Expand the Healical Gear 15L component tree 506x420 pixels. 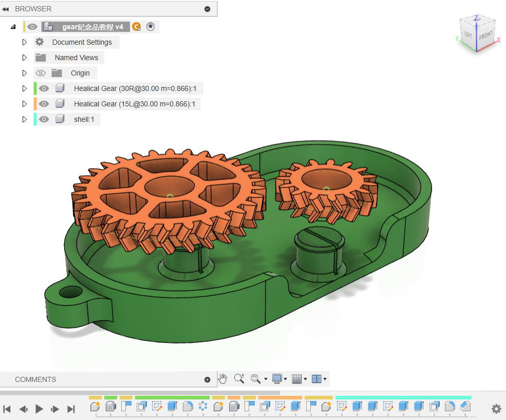[24, 104]
